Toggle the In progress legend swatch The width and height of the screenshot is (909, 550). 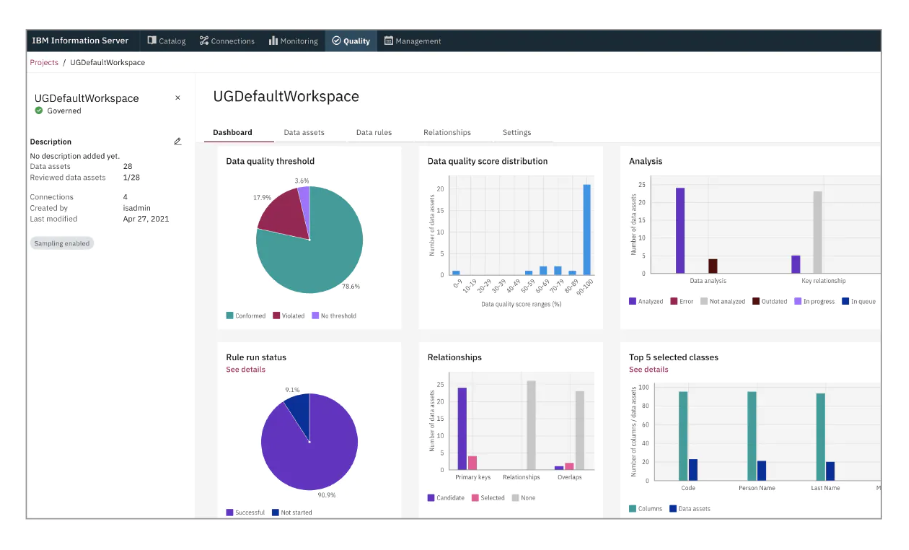pos(798,301)
